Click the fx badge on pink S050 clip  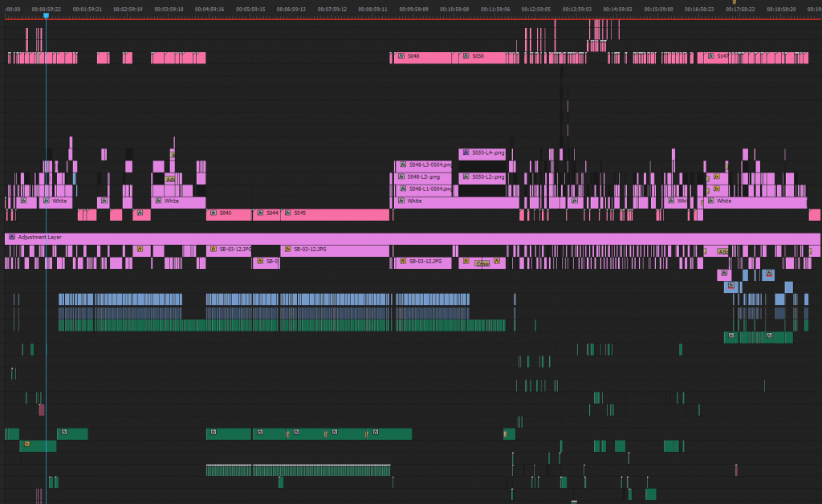(466, 56)
